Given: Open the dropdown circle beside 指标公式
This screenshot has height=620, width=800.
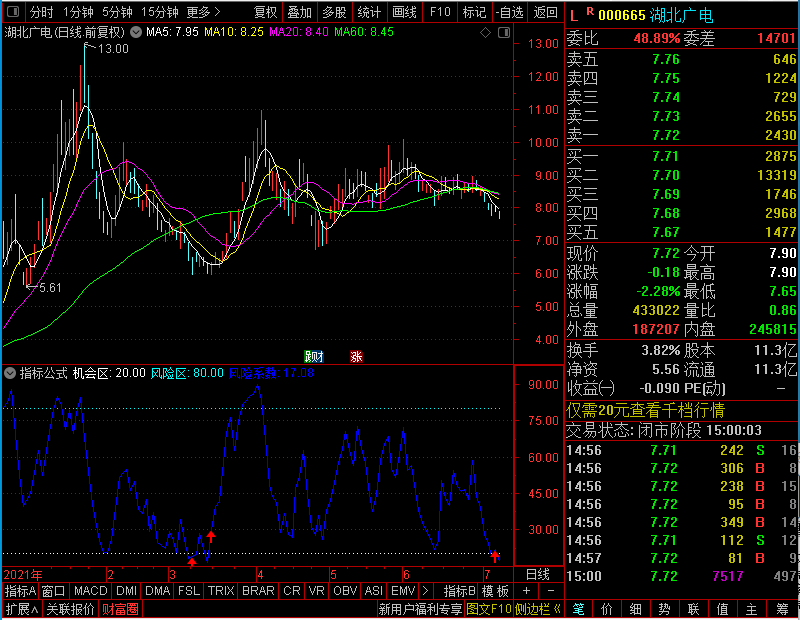Looking at the screenshot, I should click(10, 373).
